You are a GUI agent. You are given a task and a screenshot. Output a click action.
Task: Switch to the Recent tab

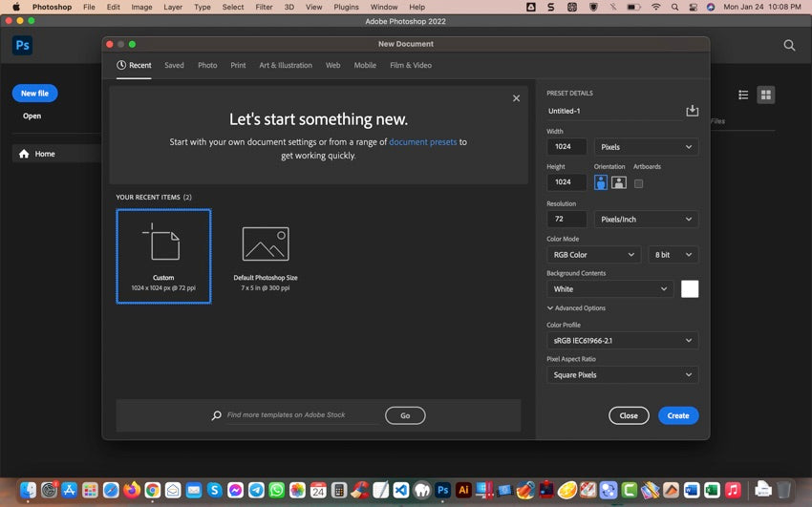pos(134,65)
